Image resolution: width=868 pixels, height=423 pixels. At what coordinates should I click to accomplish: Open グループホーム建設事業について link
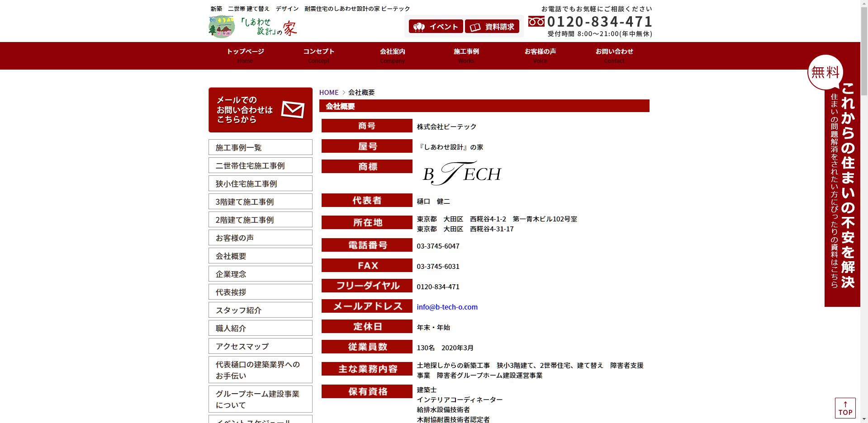pos(261,399)
